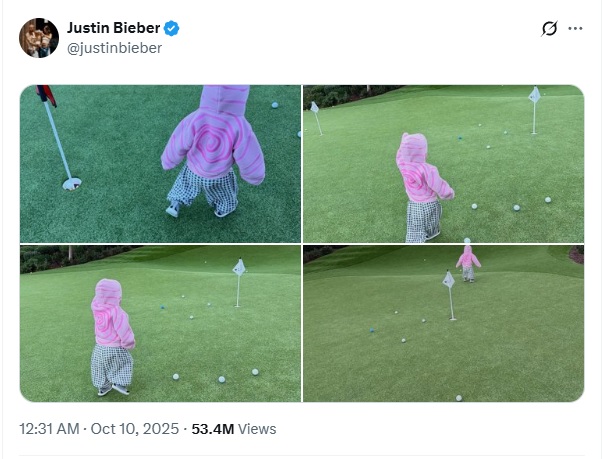Viewport: 602px width, 459px height.
Task: Click the golf hole cup in first photo
Action: [x=72, y=184]
